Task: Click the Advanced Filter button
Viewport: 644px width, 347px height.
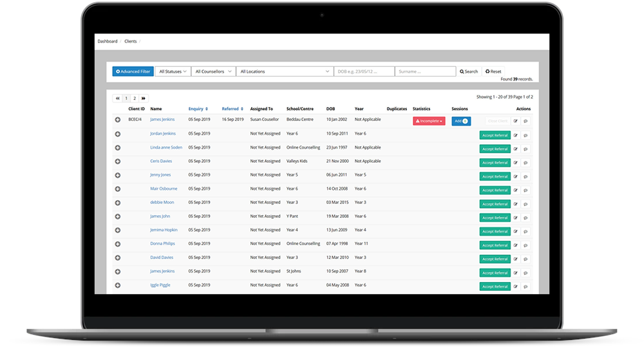Action: point(133,71)
